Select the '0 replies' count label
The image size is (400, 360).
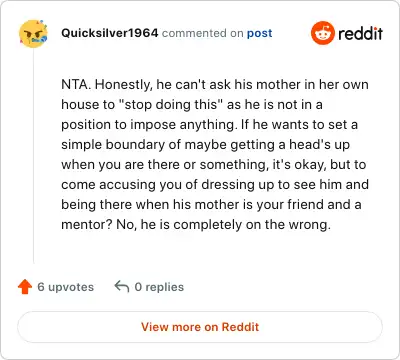point(159,287)
